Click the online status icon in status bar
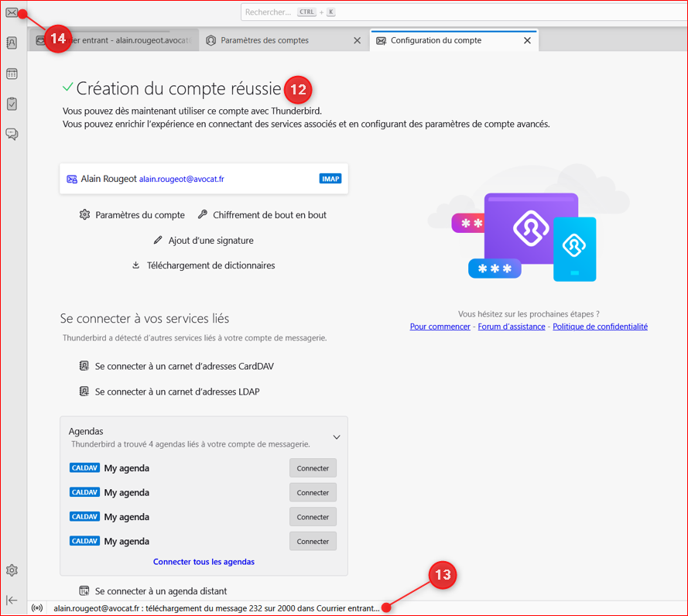Viewport: 688px width, 616px height. [37, 608]
